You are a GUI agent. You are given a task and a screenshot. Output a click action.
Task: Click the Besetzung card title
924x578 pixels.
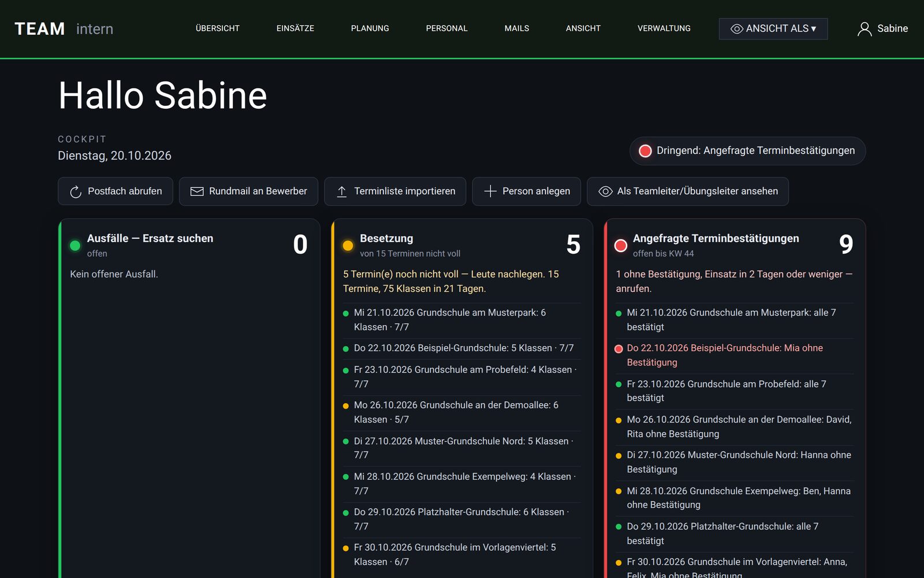[x=386, y=239]
